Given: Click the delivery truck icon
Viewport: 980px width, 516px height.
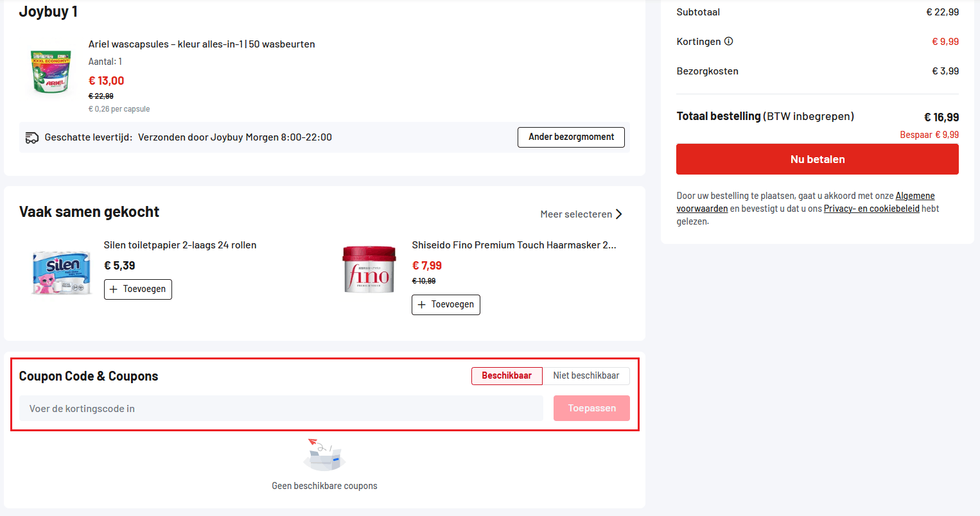Looking at the screenshot, I should point(32,137).
